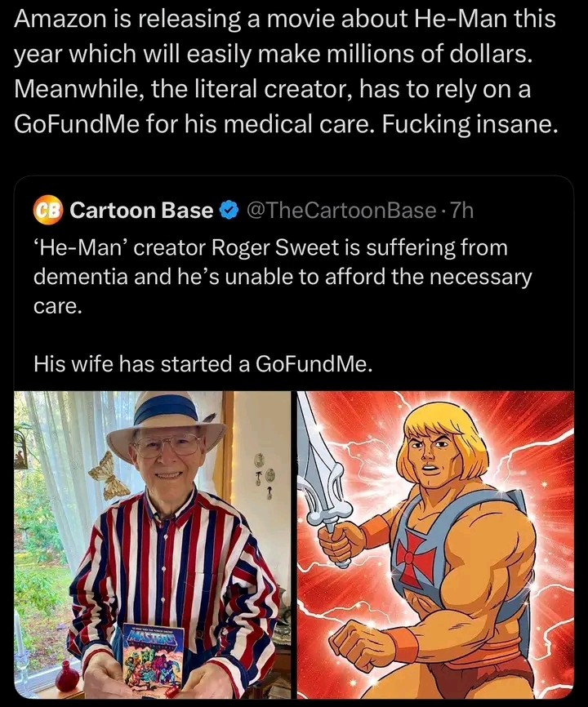This screenshot has height=707, width=588.
Task: Click the blue verified checkmark badge
Action: pos(228,211)
